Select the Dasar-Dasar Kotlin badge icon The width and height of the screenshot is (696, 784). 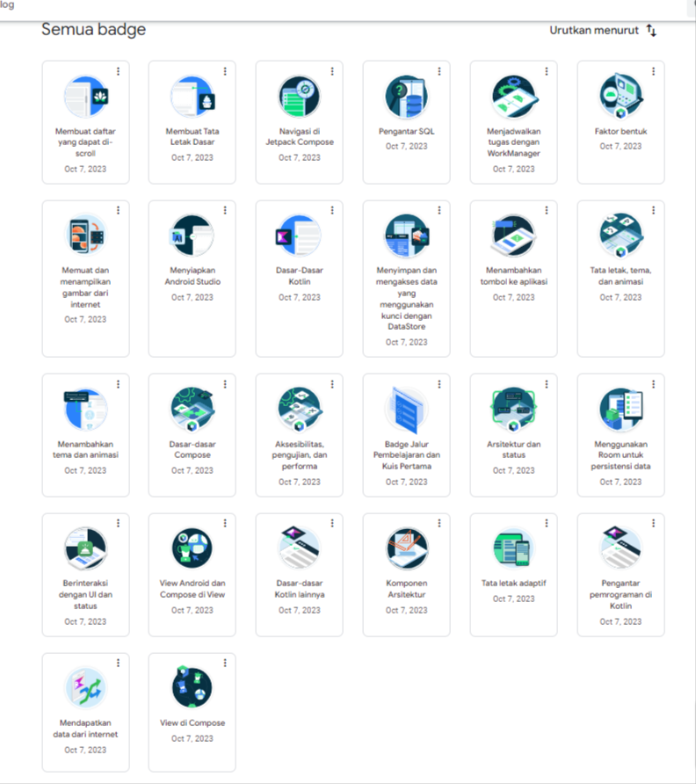[300, 236]
